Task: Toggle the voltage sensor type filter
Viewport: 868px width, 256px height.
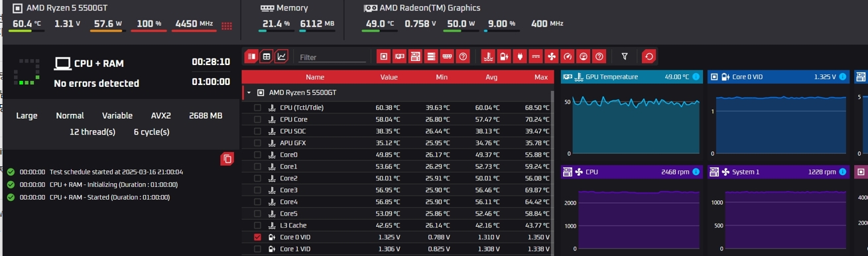Action: [x=504, y=56]
